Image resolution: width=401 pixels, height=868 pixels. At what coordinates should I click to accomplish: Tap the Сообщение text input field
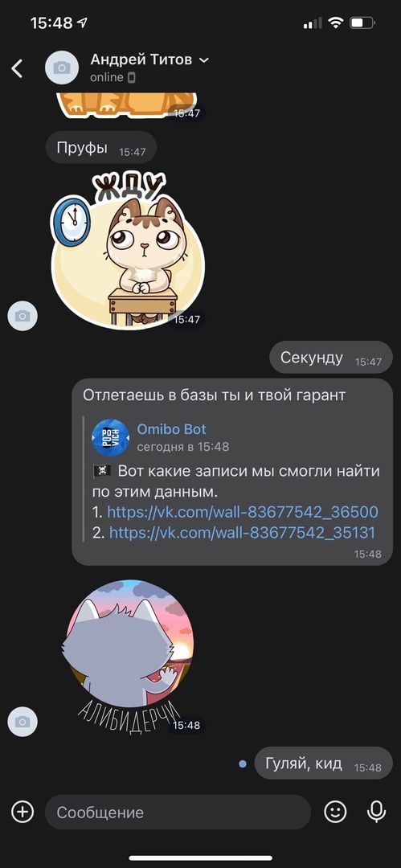click(x=178, y=812)
